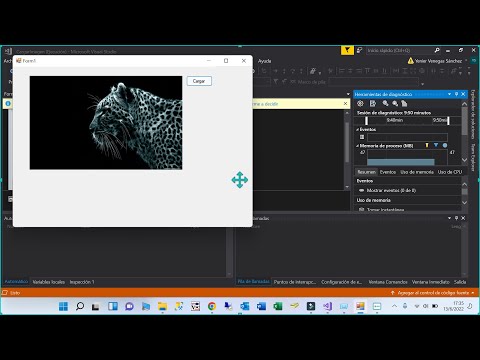
Task: Open the Ayuda menu in Visual Studio
Action: coord(264,61)
